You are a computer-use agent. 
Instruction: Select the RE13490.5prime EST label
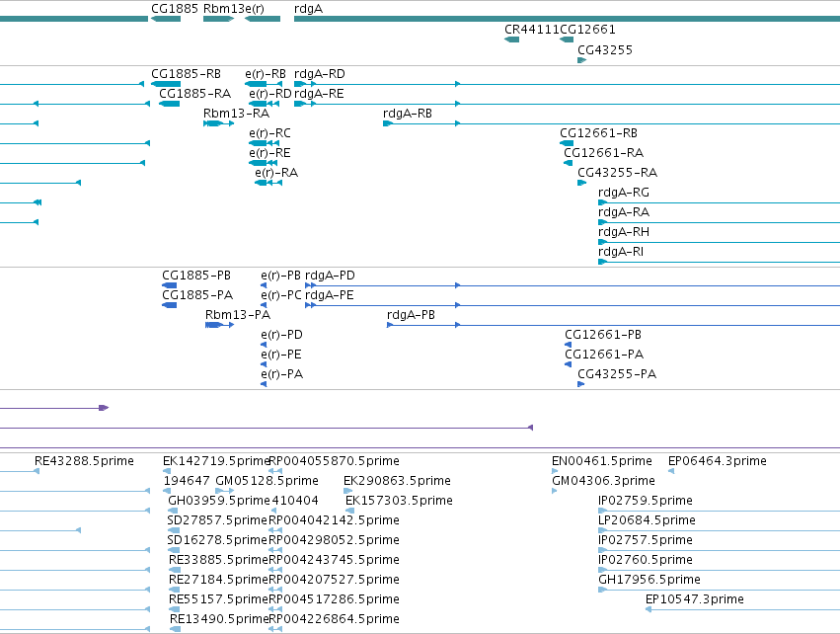pyautogui.click(x=218, y=619)
